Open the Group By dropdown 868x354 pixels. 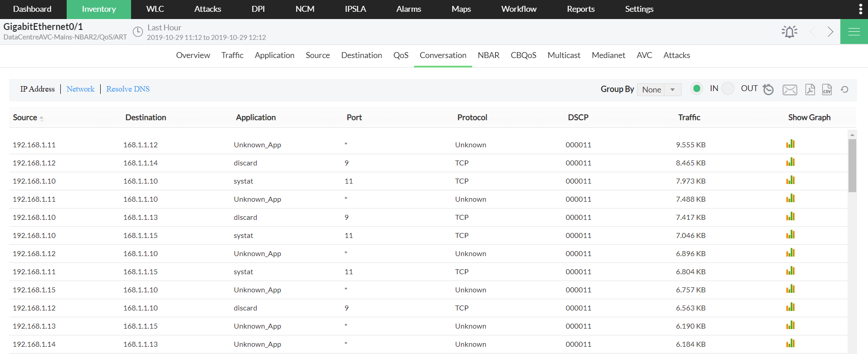tap(659, 90)
